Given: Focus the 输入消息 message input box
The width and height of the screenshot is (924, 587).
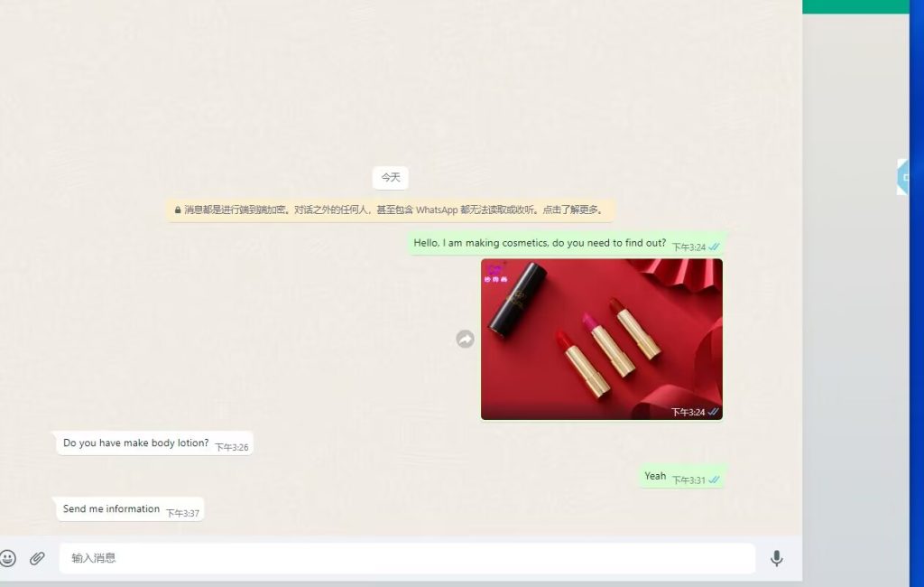Looking at the screenshot, I should coord(406,558).
